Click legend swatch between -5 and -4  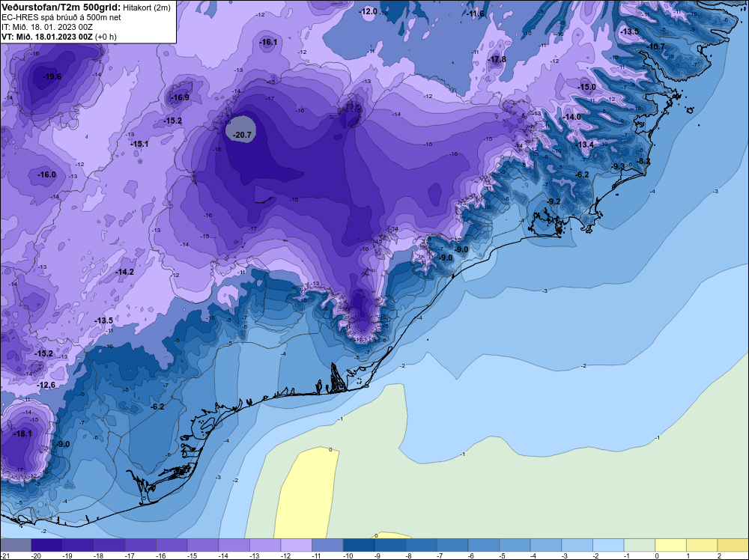515,545
